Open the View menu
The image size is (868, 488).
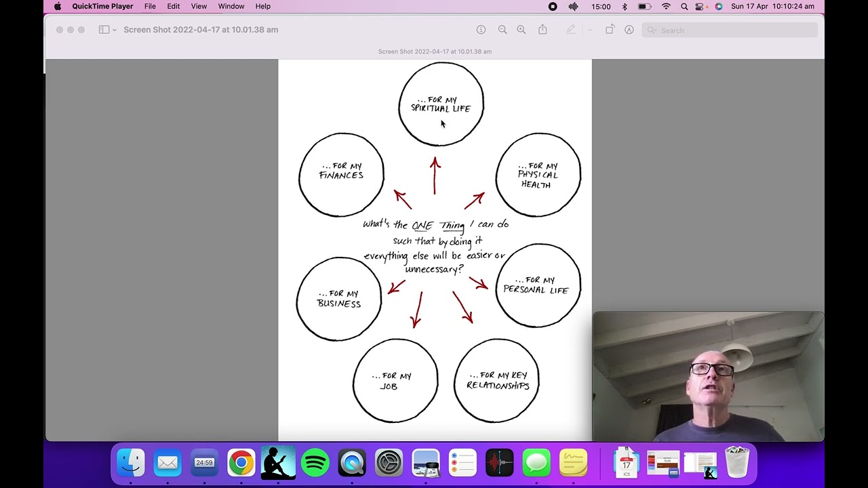pos(199,6)
